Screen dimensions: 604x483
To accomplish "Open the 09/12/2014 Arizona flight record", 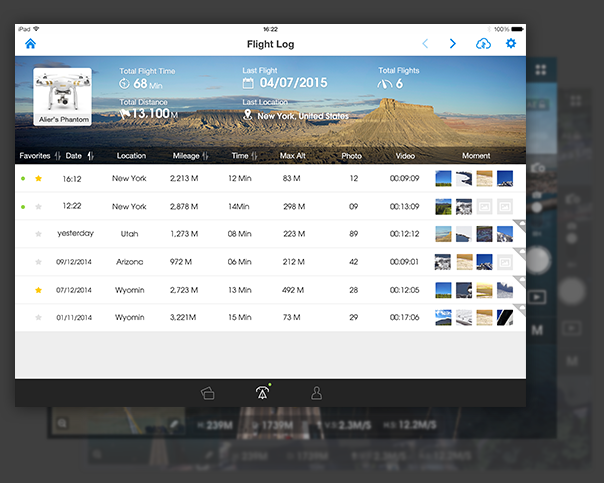I will [x=130, y=262].
